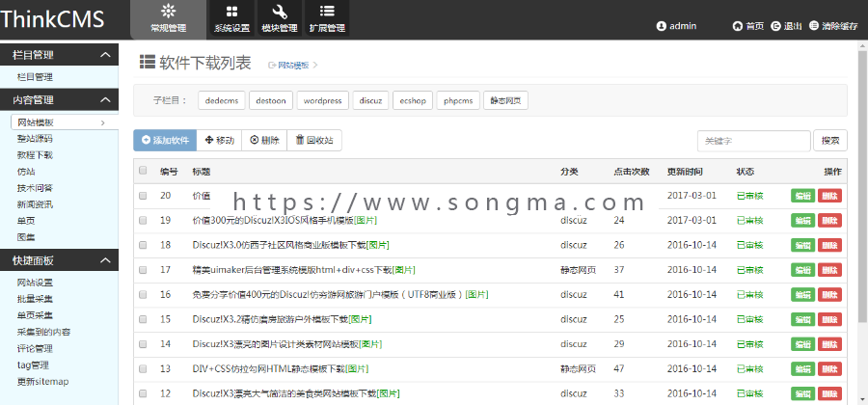The height and width of the screenshot is (405, 868).
Task: Click red 删除 button for row 14
Action: (829, 344)
